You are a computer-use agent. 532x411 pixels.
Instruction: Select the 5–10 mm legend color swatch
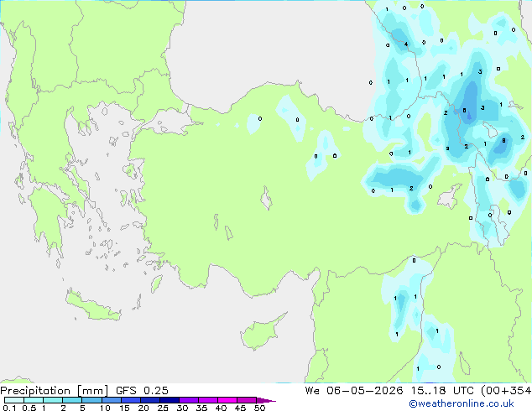tap(91, 400)
